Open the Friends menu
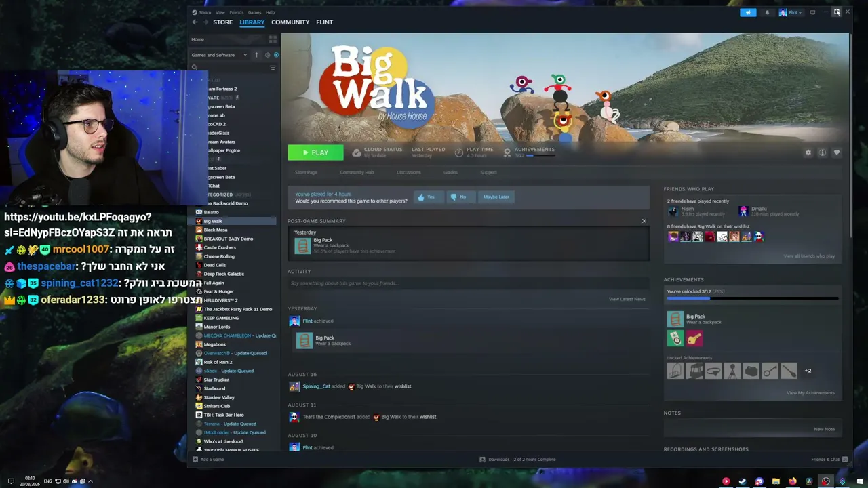This screenshot has height=488, width=868. [x=237, y=12]
